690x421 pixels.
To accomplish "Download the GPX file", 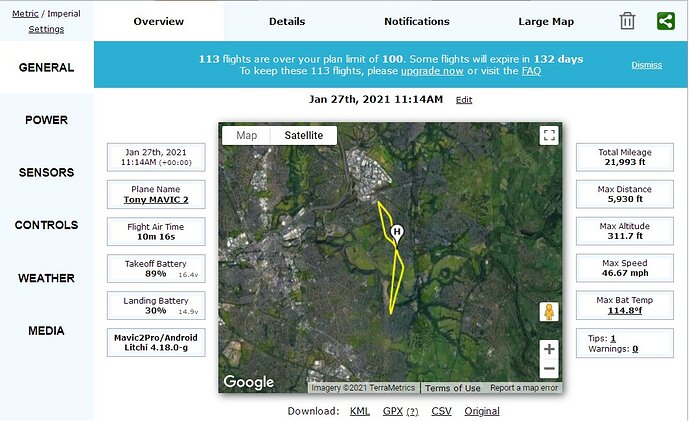I will [x=393, y=411].
